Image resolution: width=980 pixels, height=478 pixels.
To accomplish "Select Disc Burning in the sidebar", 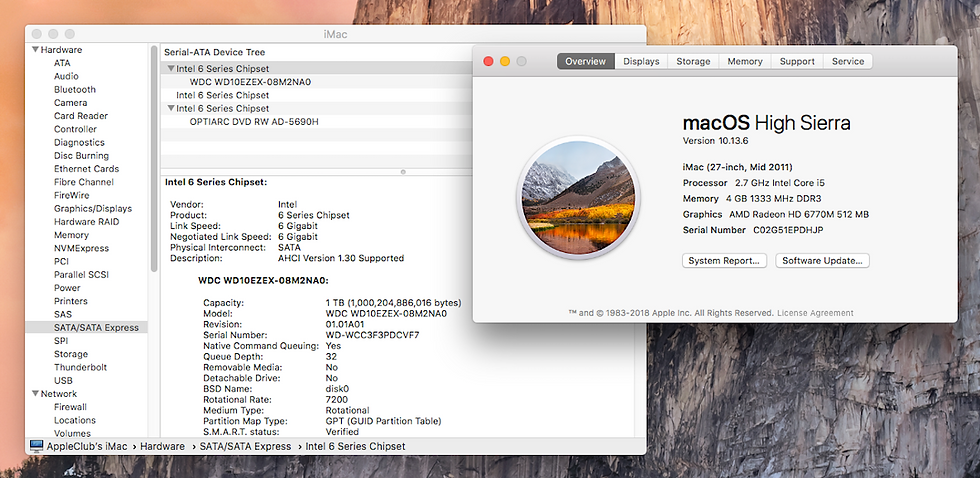I will coord(81,156).
